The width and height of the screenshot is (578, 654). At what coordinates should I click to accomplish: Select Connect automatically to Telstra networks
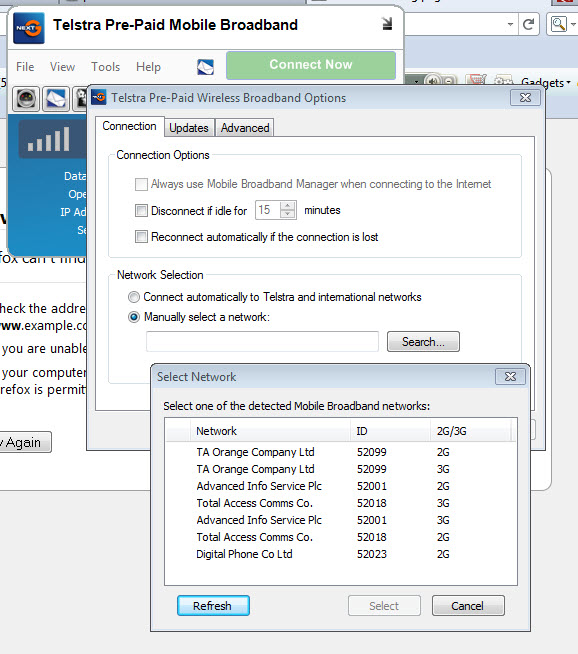[134, 297]
